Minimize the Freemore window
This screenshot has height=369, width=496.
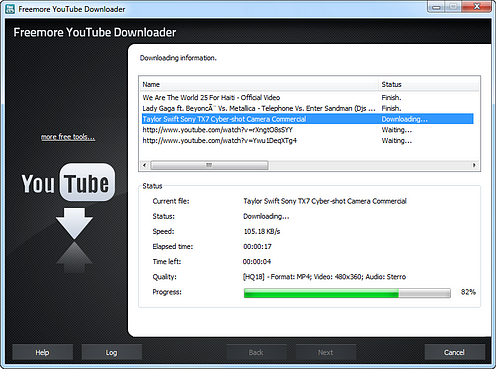pos(436,7)
